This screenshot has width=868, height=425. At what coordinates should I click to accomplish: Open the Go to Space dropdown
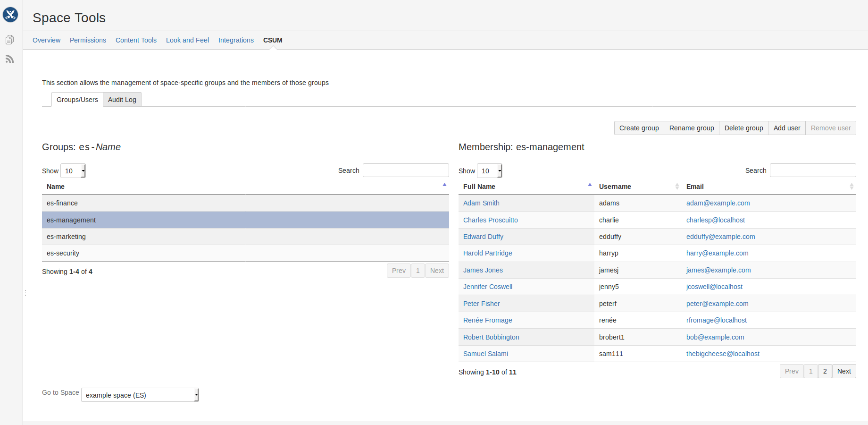click(140, 395)
